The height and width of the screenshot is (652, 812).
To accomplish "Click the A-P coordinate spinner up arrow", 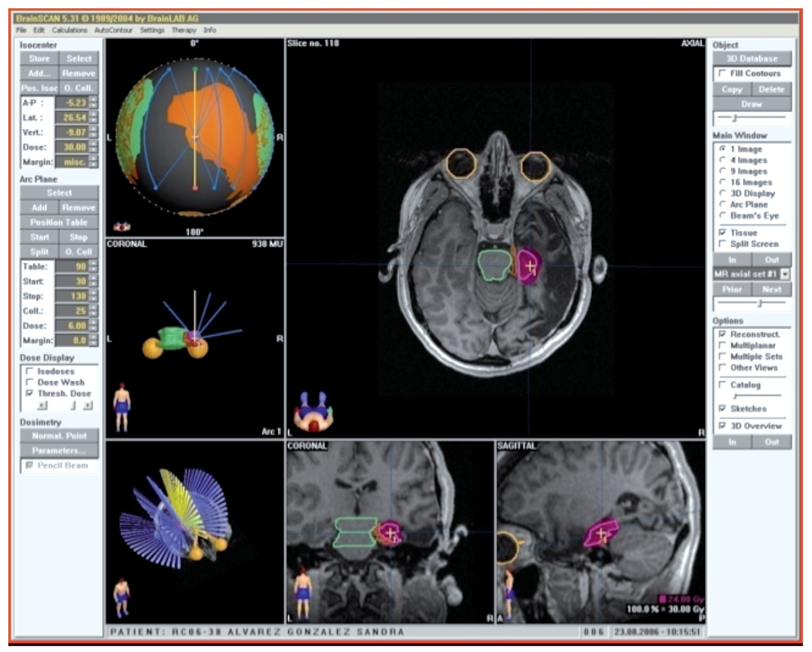I will (x=93, y=100).
